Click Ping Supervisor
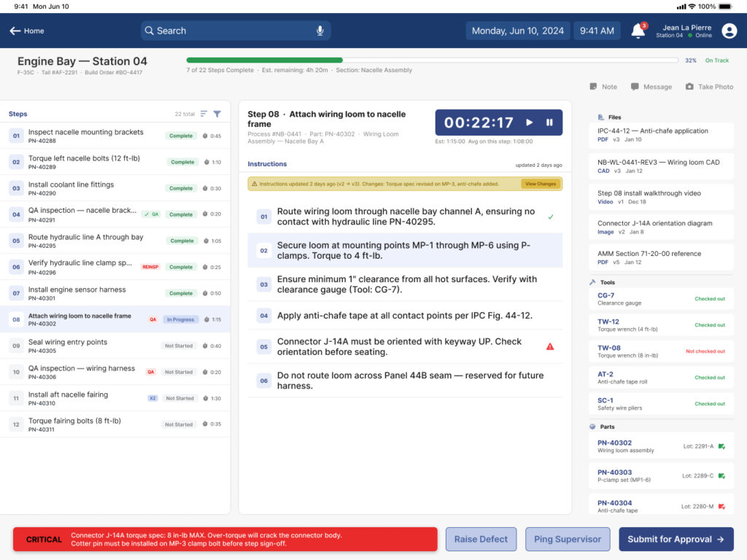 pos(568,539)
